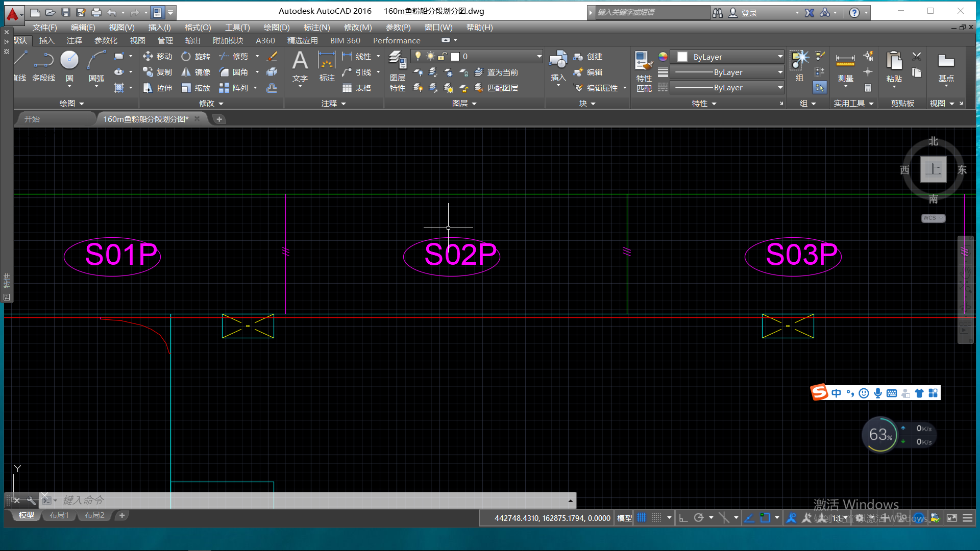Toggle grid display in status bar
This screenshot has width=980, height=551.
[642, 518]
